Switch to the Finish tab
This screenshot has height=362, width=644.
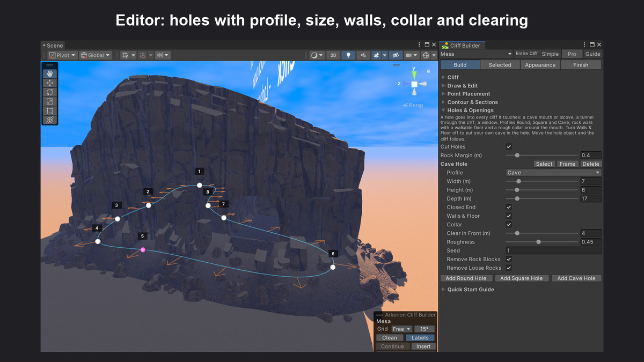point(581,65)
